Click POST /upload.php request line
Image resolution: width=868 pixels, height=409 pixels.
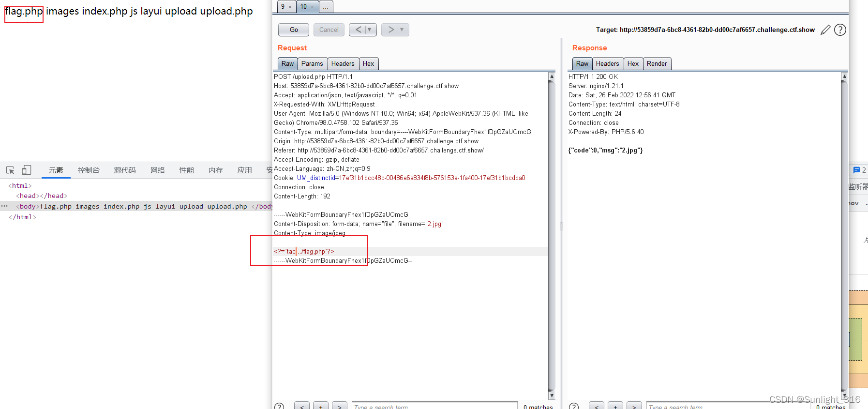point(313,76)
